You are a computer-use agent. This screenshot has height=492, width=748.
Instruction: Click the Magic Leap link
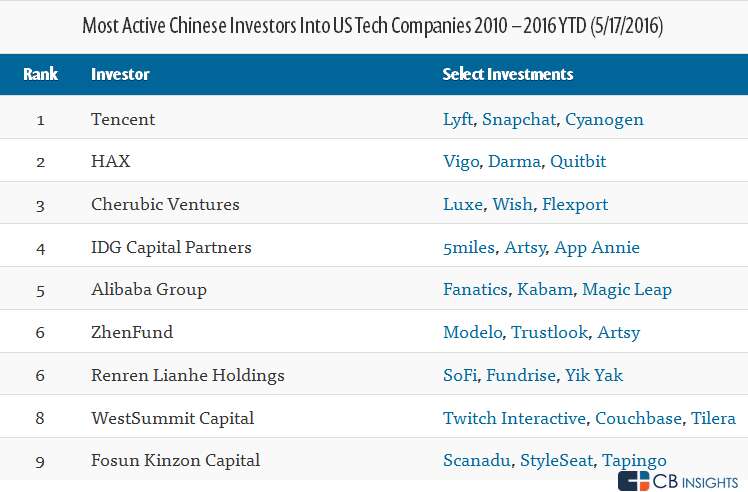(x=626, y=290)
